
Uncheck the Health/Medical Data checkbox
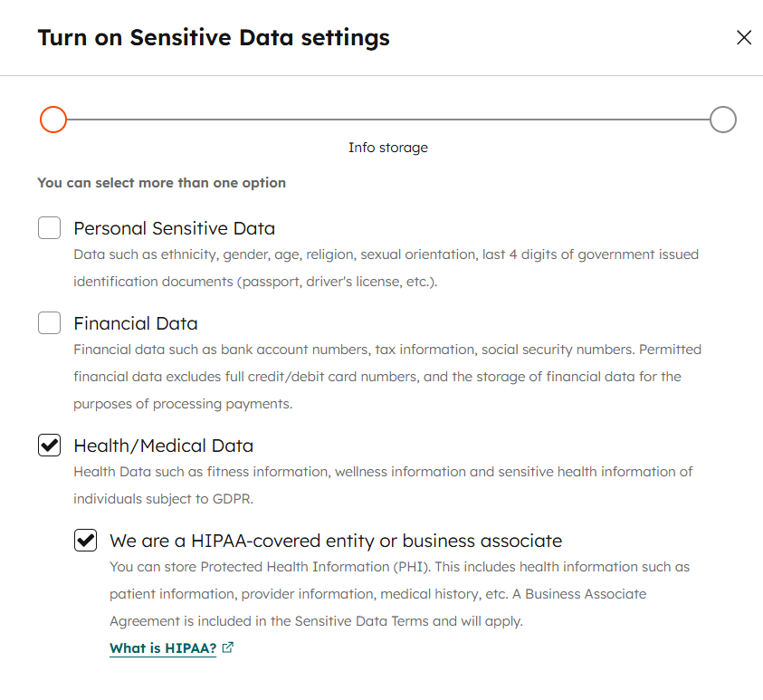(49, 446)
